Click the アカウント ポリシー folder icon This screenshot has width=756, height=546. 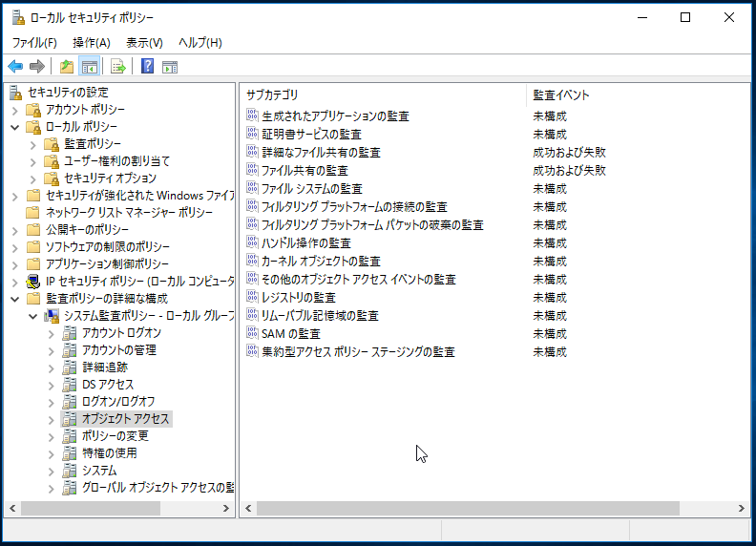(33, 110)
